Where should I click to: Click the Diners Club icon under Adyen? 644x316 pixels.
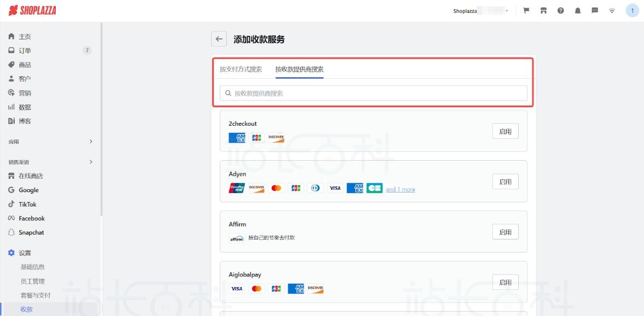(315, 188)
